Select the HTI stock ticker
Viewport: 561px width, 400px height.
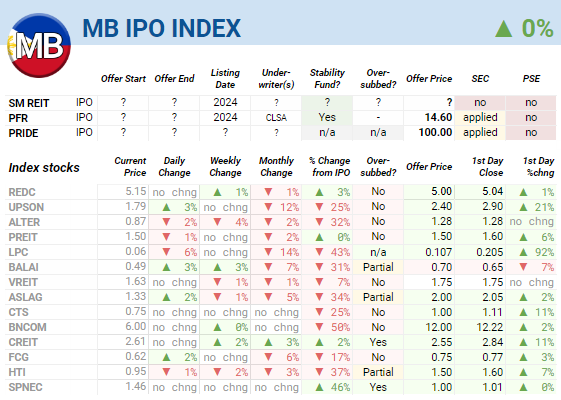pos(17,373)
